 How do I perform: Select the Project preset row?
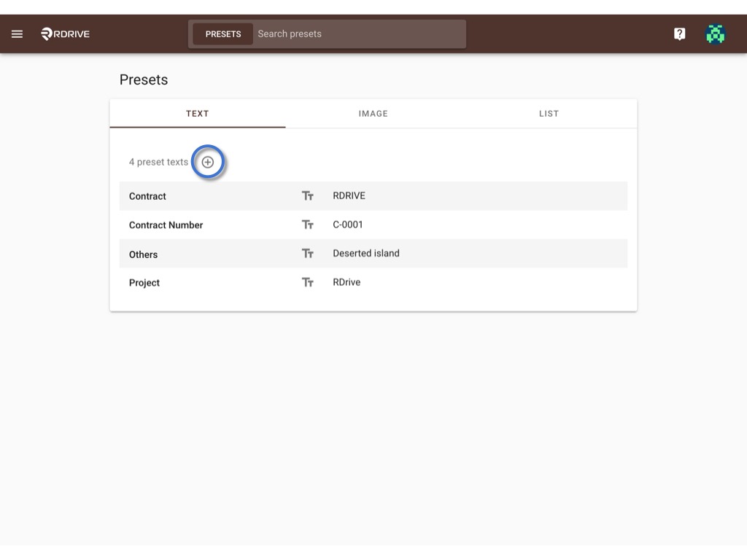point(373,282)
